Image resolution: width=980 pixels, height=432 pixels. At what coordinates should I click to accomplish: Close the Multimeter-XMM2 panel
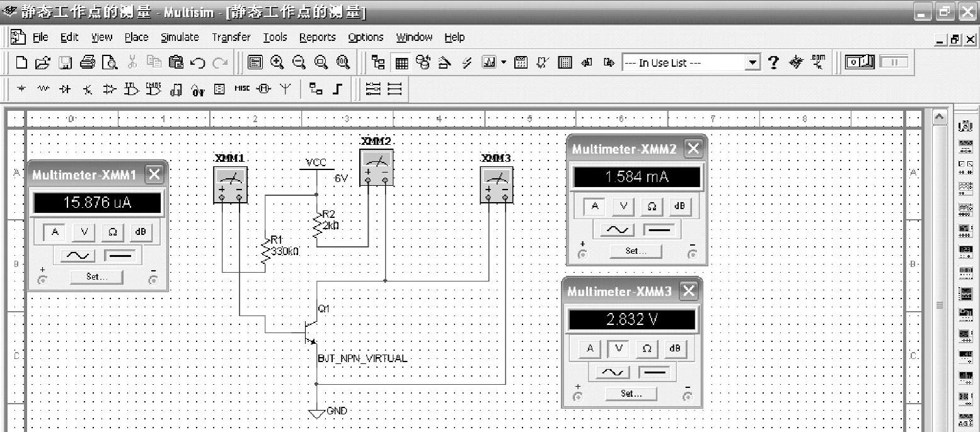click(x=693, y=149)
